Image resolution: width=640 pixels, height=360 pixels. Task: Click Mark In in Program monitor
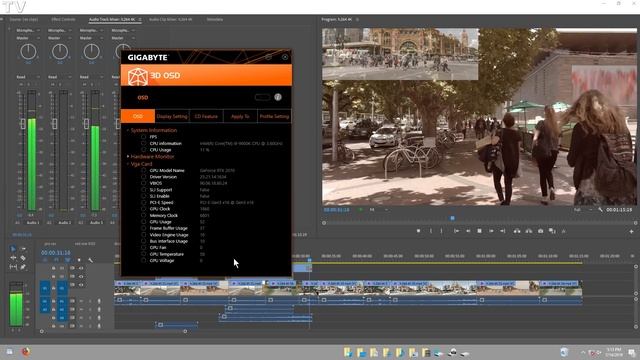click(x=431, y=231)
